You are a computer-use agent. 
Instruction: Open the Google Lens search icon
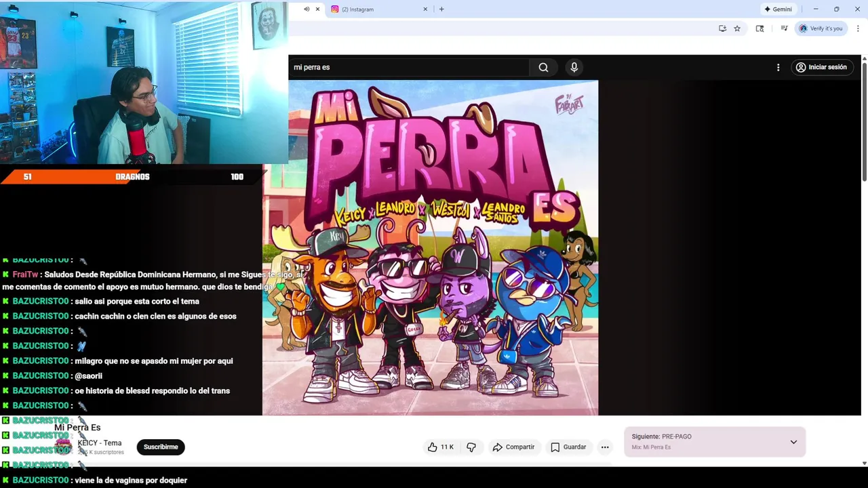coord(759,28)
